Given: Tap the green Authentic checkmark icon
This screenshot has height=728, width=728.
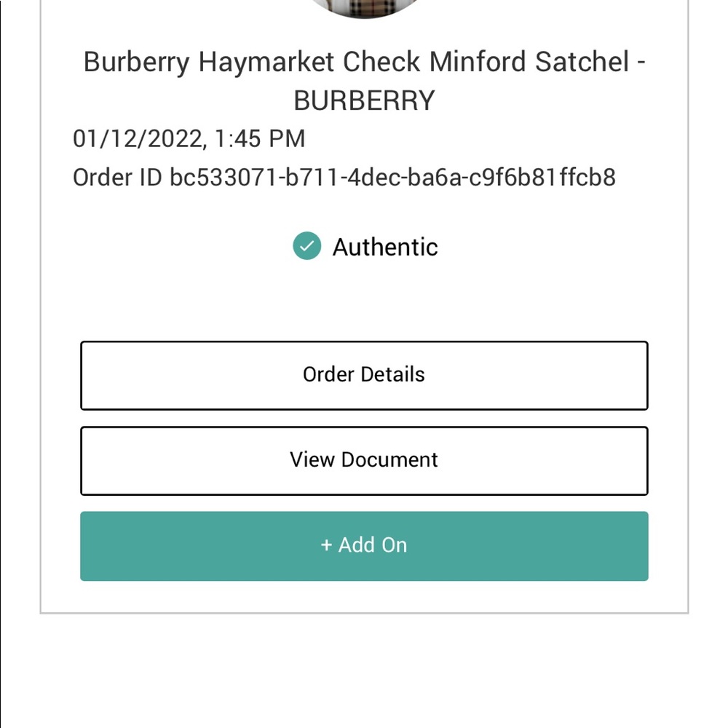Looking at the screenshot, I should pyautogui.click(x=307, y=245).
